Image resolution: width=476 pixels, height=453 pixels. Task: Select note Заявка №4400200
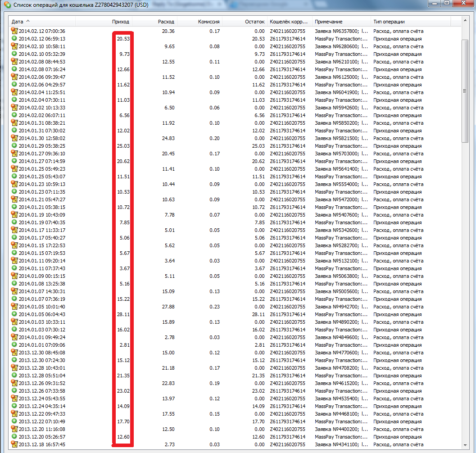341,429
